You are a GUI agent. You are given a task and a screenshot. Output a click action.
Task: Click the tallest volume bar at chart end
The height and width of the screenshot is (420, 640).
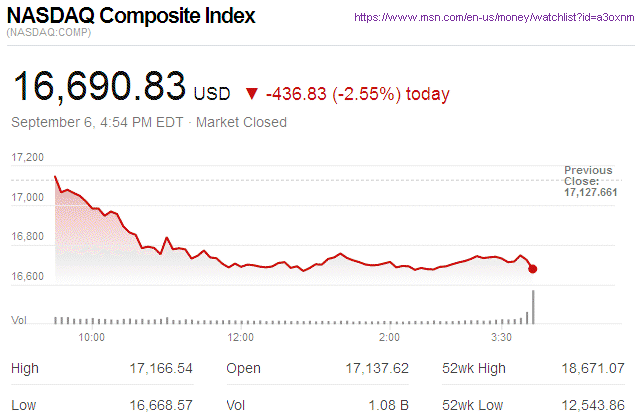pyautogui.click(x=534, y=307)
